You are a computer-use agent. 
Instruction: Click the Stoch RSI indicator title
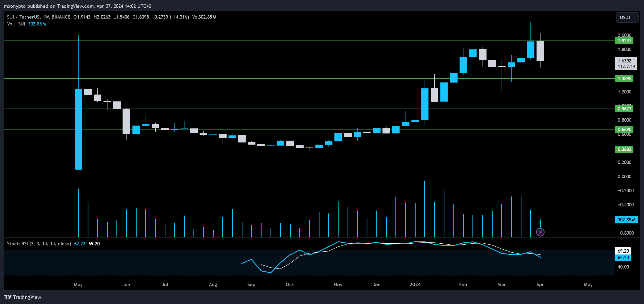(39, 244)
